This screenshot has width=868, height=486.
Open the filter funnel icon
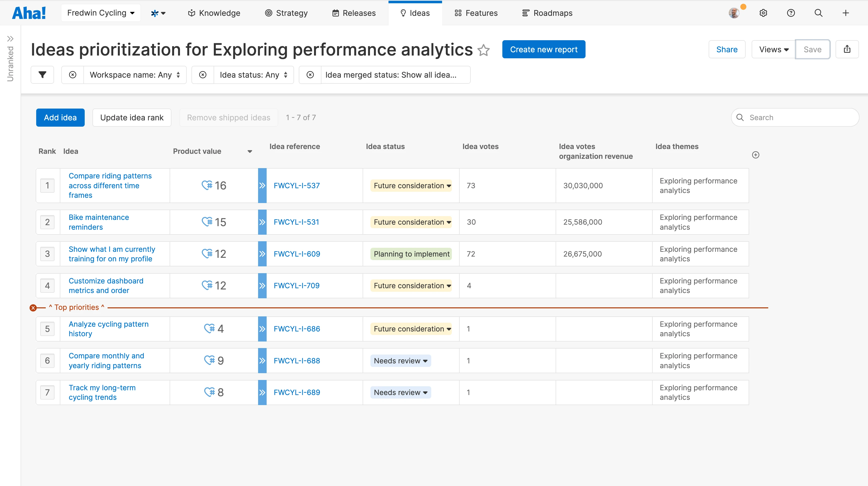[42, 75]
